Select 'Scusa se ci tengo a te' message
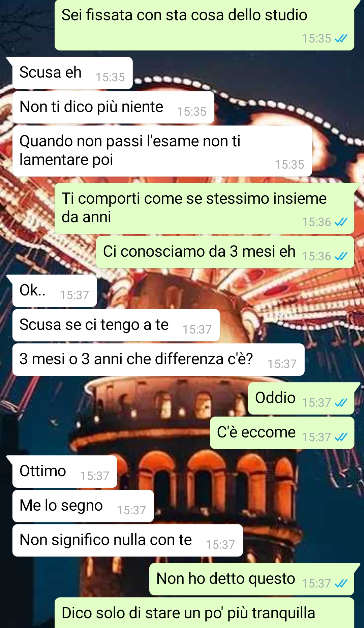The height and width of the screenshot is (628, 364). tap(116, 325)
